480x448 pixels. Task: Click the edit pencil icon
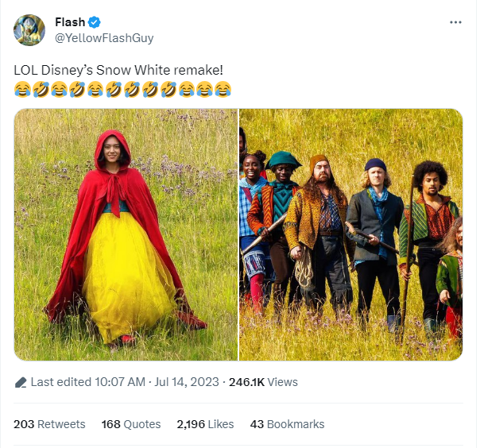pyautogui.click(x=21, y=382)
